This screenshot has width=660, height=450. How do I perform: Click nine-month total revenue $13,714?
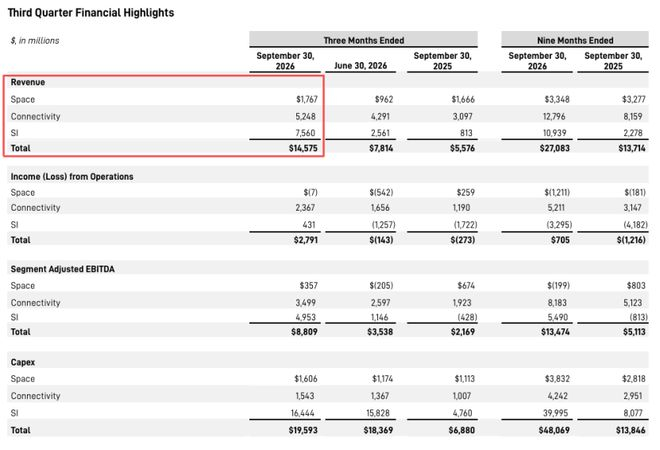tap(632, 148)
